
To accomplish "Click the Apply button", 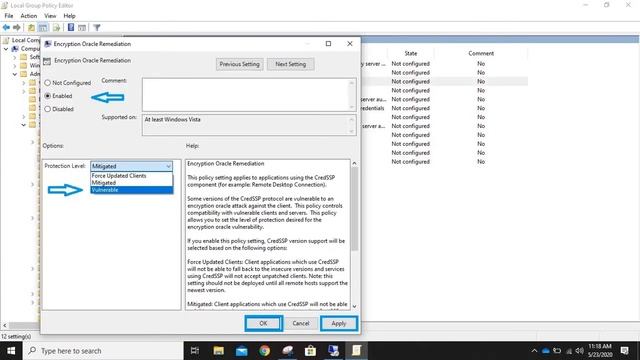I will 339,323.
